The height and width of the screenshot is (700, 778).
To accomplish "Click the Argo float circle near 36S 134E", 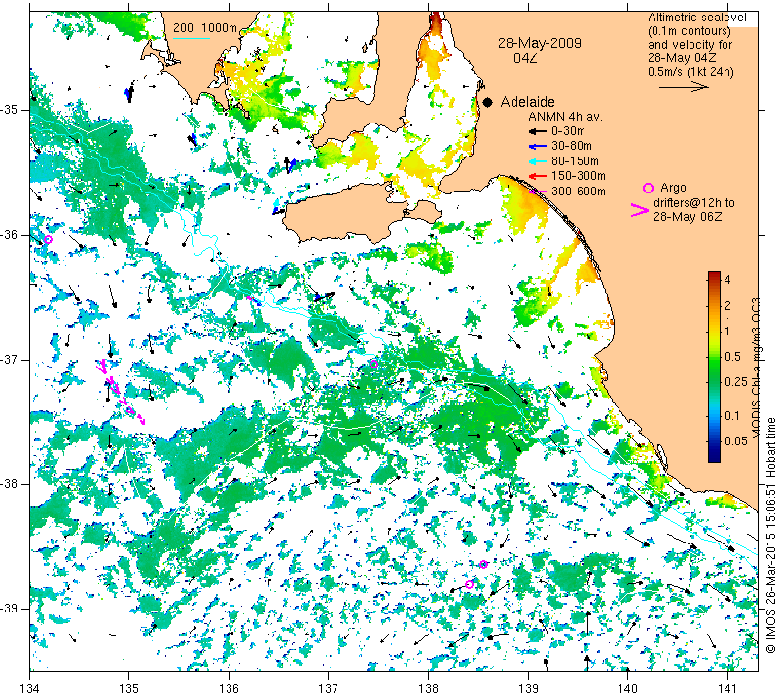I will [48, 239].
